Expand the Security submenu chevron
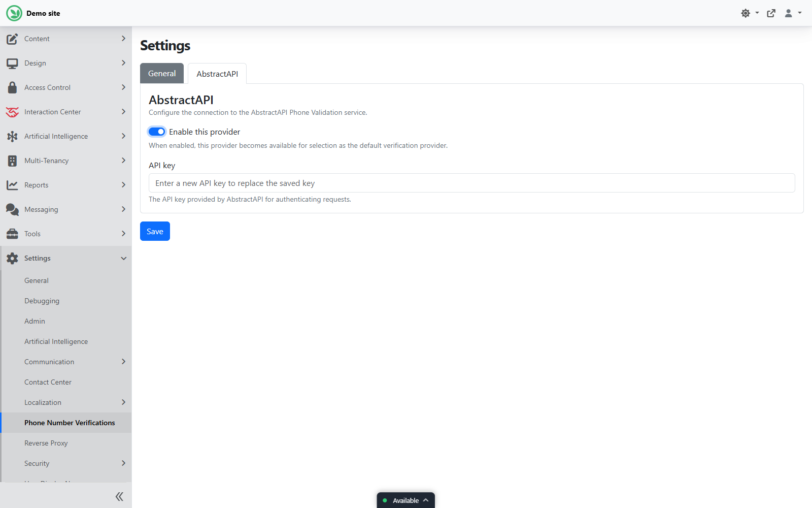 [x=123, y=463]
